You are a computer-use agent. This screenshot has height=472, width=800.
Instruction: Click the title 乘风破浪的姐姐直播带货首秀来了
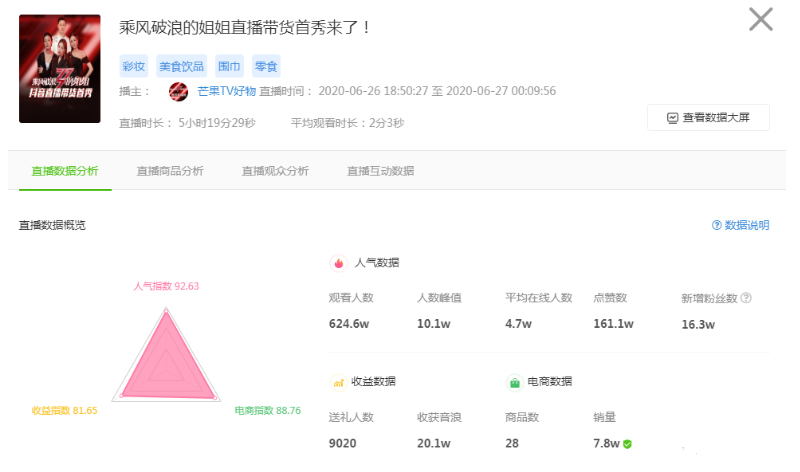(x=244, y=28)
